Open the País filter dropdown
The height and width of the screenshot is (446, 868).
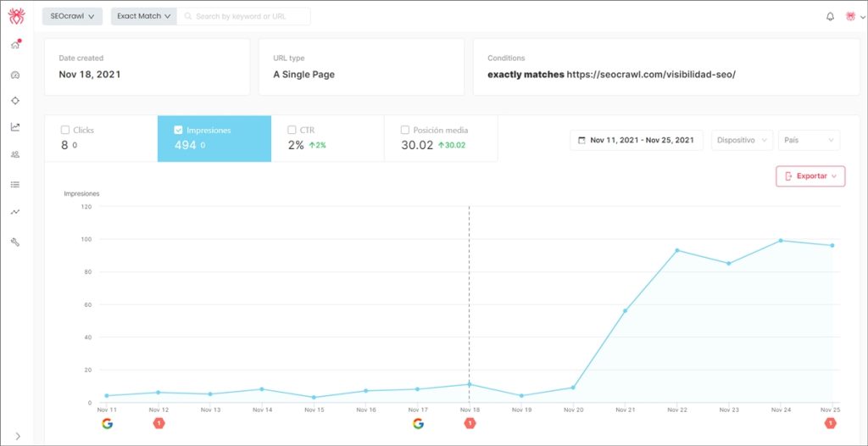point(809,140)
